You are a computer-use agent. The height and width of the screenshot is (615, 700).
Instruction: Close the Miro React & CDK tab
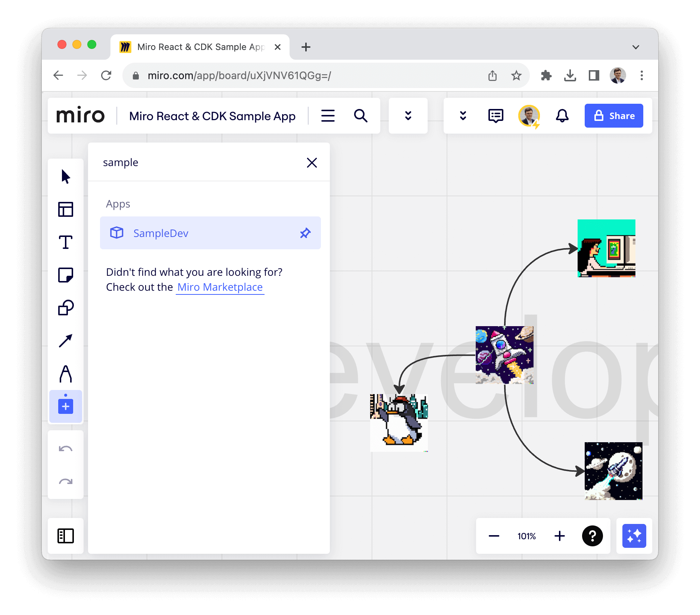click(x=278, y=47)
